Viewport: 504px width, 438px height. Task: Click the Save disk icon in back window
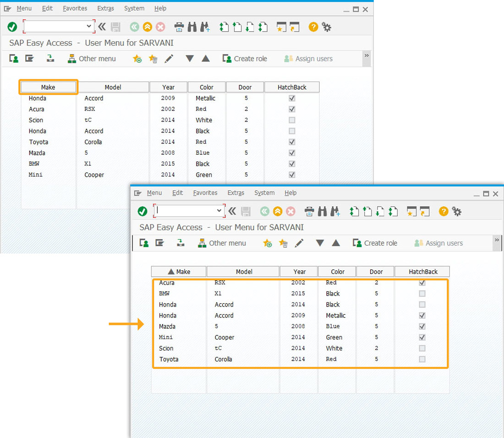115,27
